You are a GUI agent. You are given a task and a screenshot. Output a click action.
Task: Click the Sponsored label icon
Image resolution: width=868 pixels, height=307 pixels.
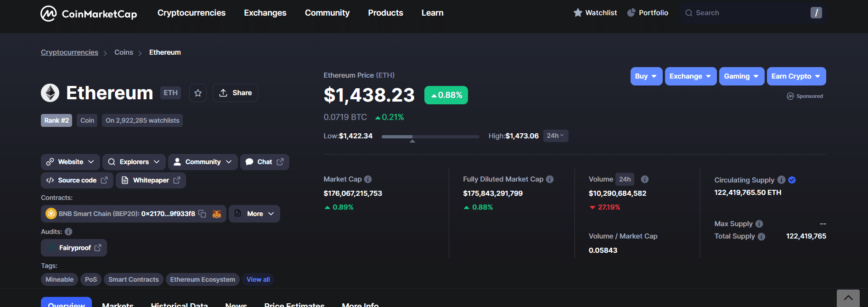click(x=790, y=96)
